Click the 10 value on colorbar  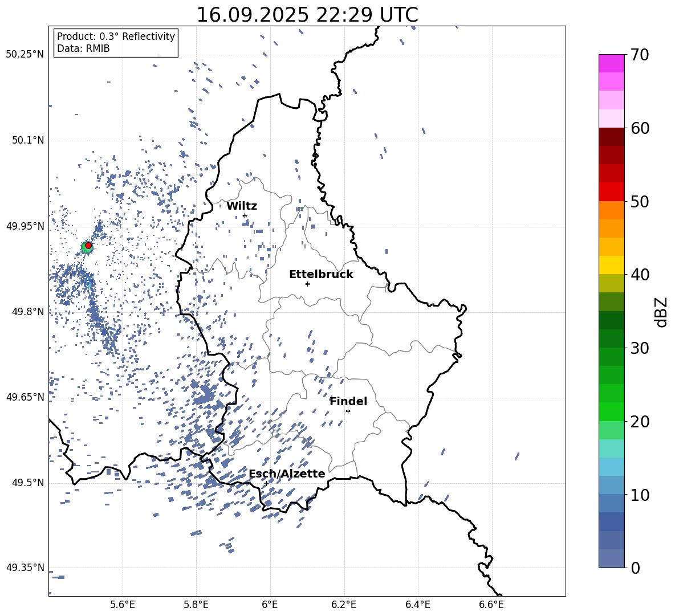(x=640, y=495)
